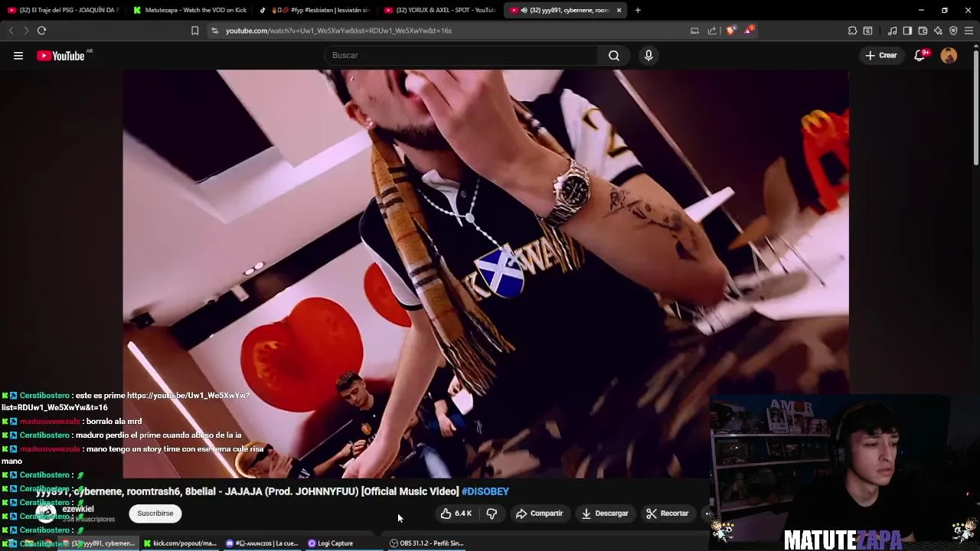Go to the YouTube home logo
This screenshot has height=551, width=980.
pyautogui.click(x=60, y=55)
